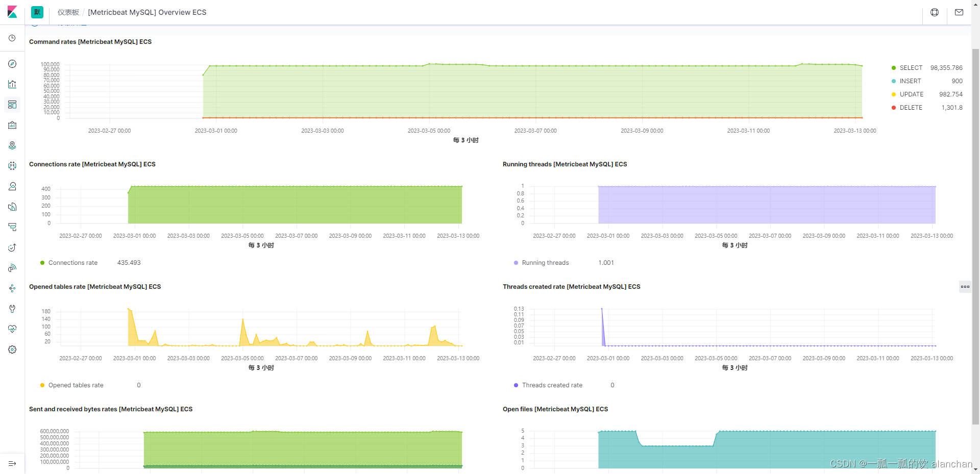Image resolution: width=980 pixels, height=474 pixels.
Task: Open the Maps app icon
Action: coord(12,145)
